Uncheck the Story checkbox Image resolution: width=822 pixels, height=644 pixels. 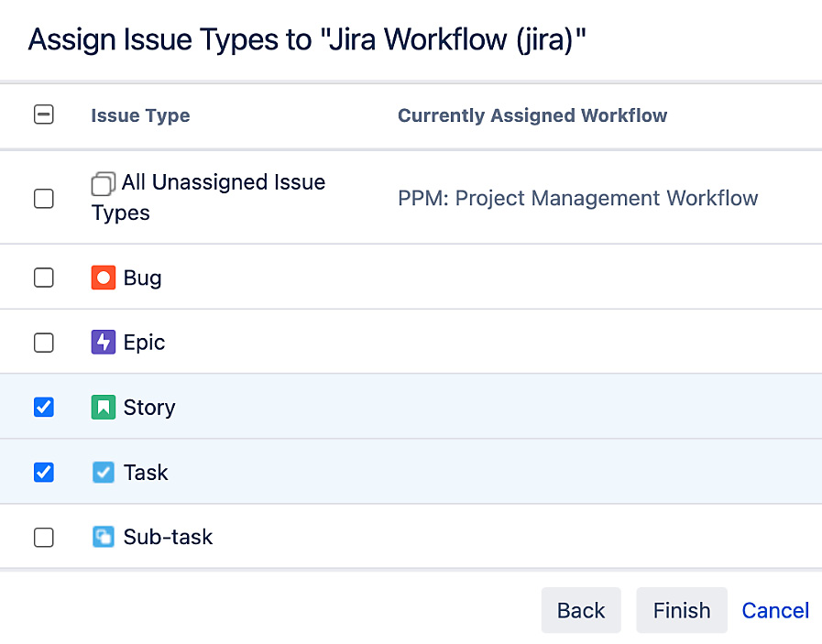(x=43, y=407)
